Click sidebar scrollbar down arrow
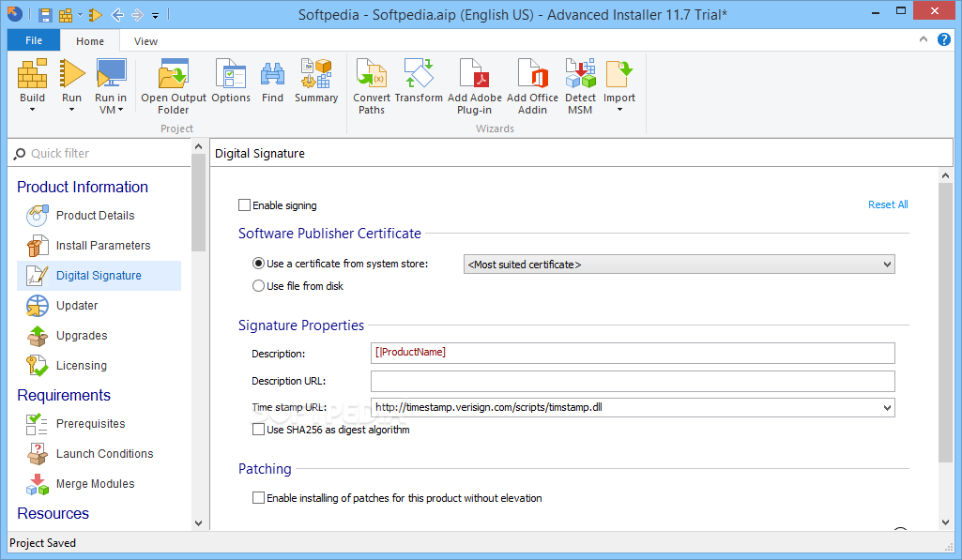Viewport: 962px width, 560px height. coord(198,523)
